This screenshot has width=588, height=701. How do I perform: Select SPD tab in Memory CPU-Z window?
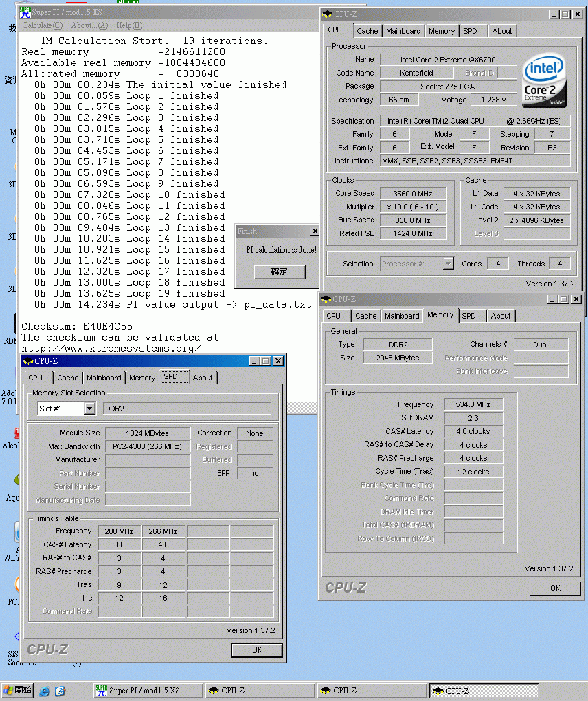(468, 316)
